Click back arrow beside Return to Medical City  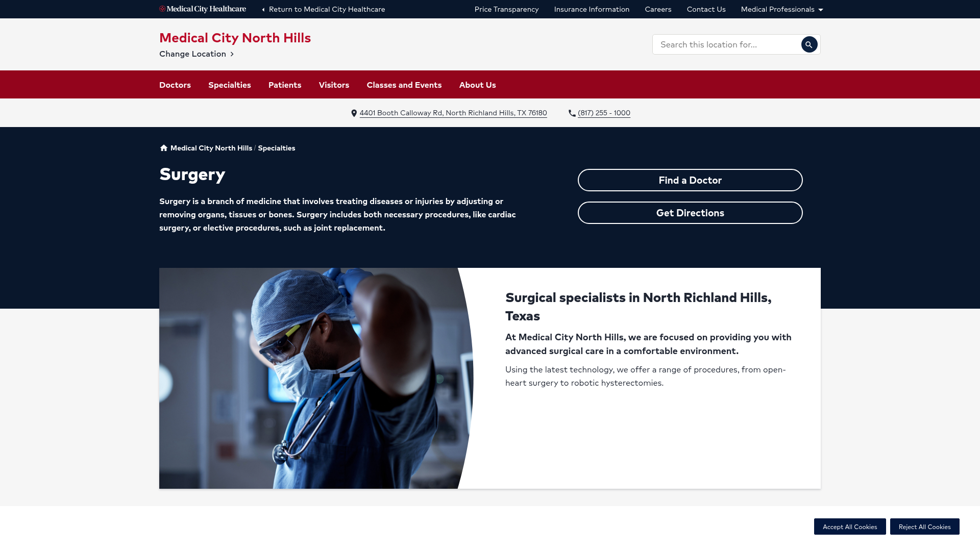point(263,10)
